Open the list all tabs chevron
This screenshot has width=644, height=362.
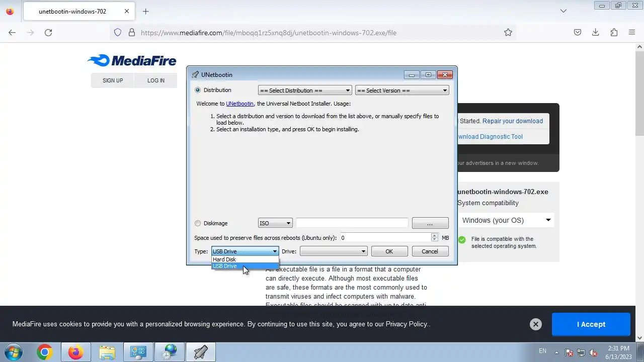click(563, 11)
